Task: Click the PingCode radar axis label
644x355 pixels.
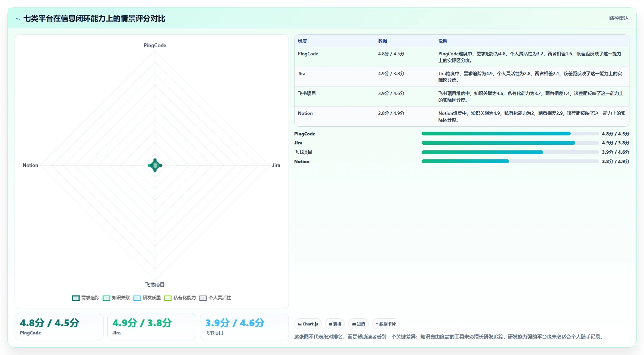Action: [155, 45]
